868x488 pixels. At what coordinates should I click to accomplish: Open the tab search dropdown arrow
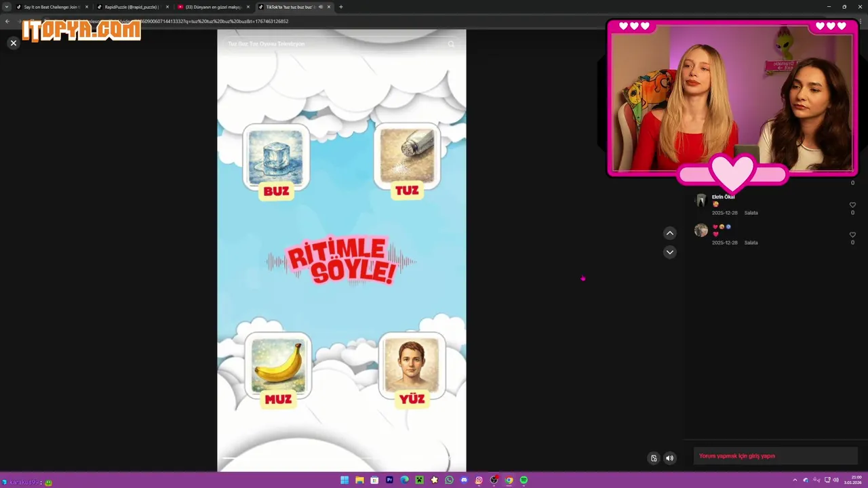click(x=7, y=7)
